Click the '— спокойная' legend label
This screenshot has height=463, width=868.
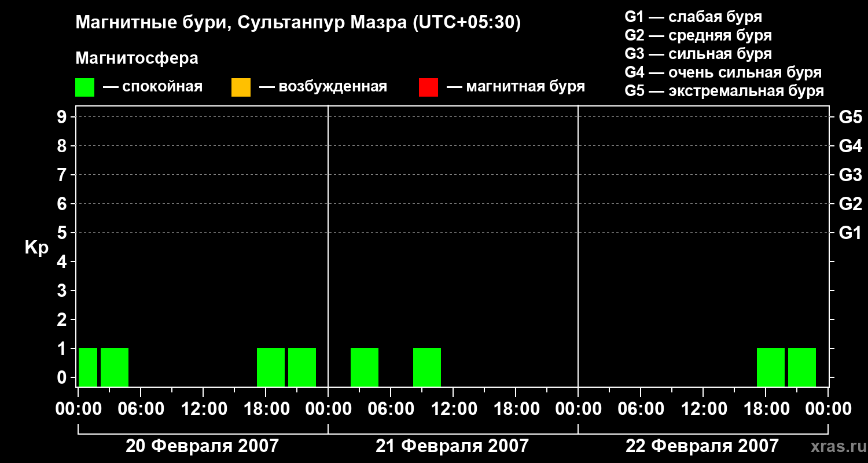[x=153, y=87]
